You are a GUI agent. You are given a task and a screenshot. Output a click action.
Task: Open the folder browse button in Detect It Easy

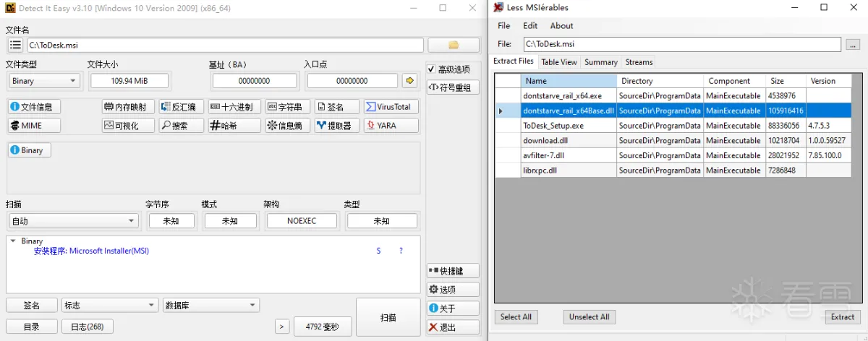click(x=454, y=45)
